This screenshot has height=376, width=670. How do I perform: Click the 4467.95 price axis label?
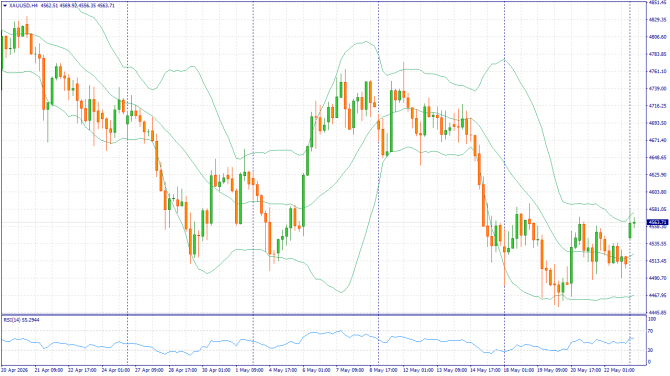pos(657,295)
